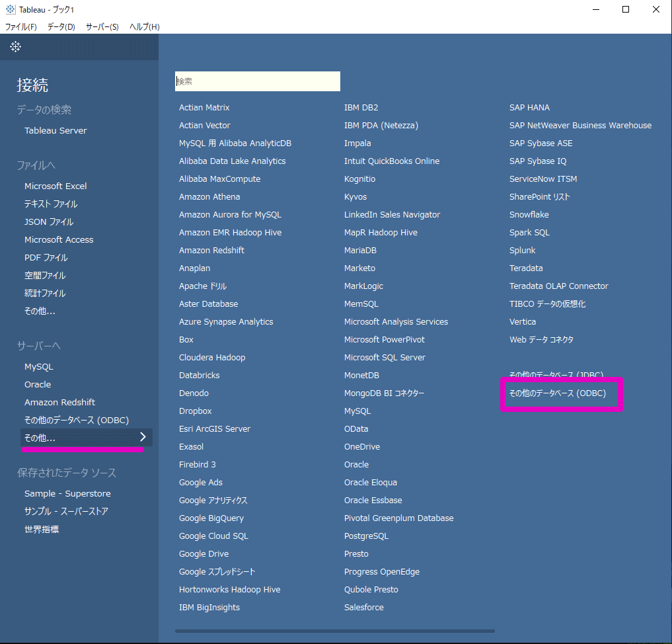This screenshot has width=672, height=644.
Task: Open 統計ファイル connection
Action: [45, 294]
